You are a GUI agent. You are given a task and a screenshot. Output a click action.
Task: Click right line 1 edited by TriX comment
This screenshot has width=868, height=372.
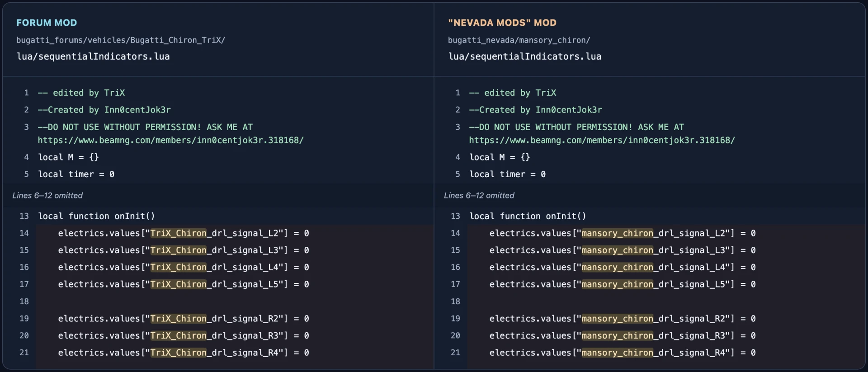513,93
